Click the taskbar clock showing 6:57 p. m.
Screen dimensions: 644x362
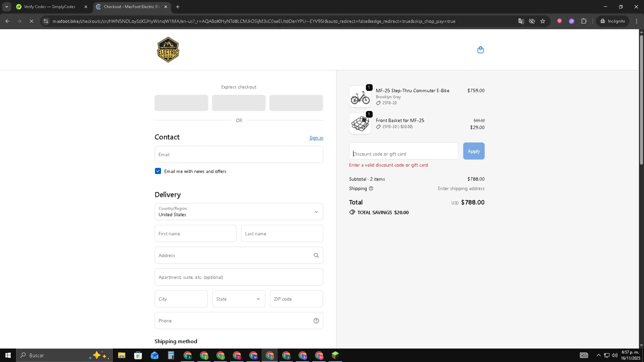[630, 355]
